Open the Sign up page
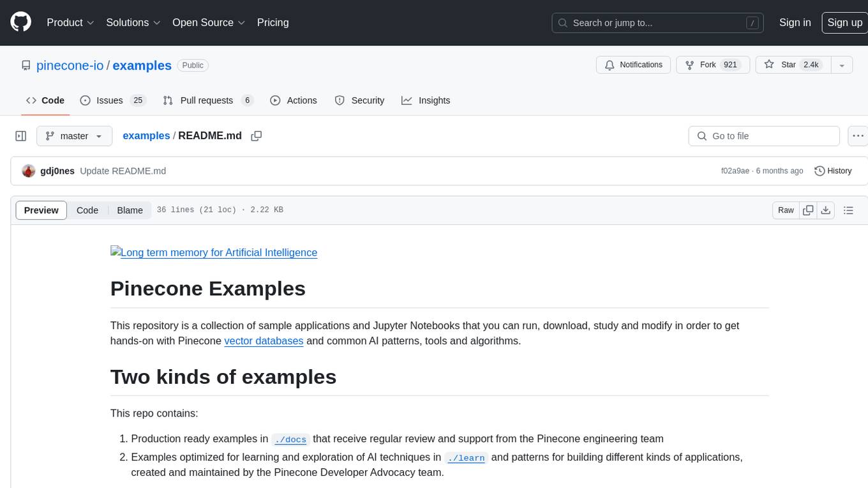The image size is (868, 488). click(844, 22)
